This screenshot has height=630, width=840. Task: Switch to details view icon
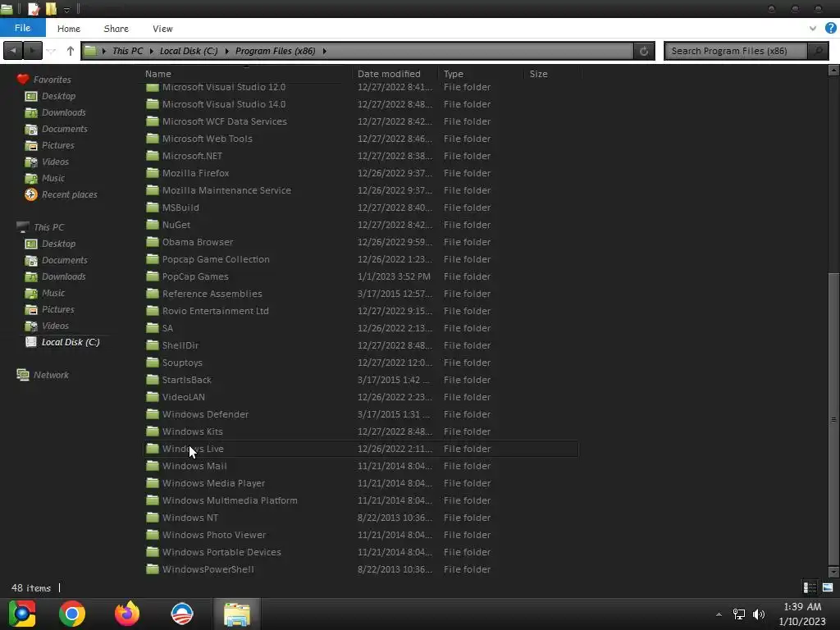[x=810, y=587]
